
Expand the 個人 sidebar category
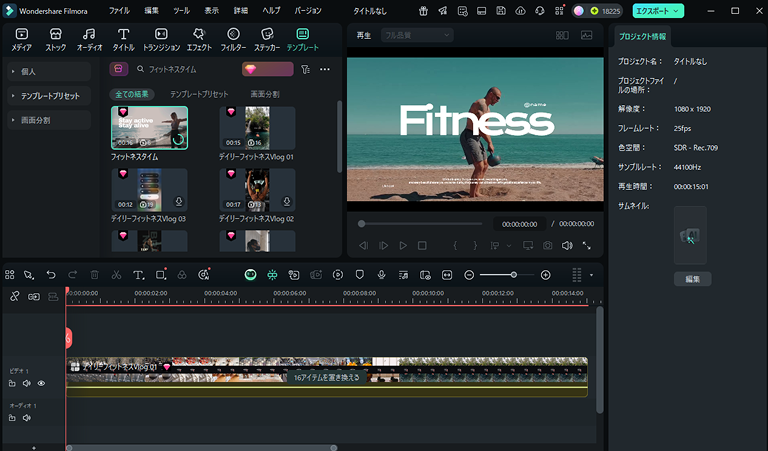tap(49, 71)
